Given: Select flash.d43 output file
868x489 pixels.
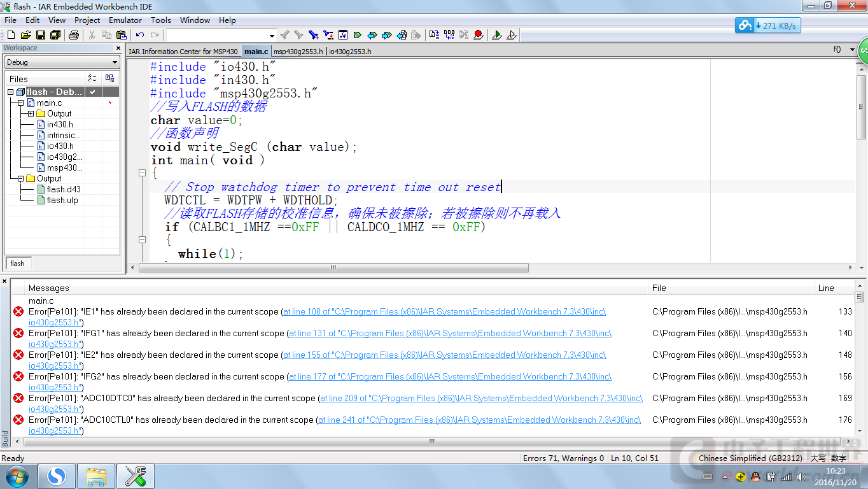Looking at the screenshot, I should pos(63,189).
